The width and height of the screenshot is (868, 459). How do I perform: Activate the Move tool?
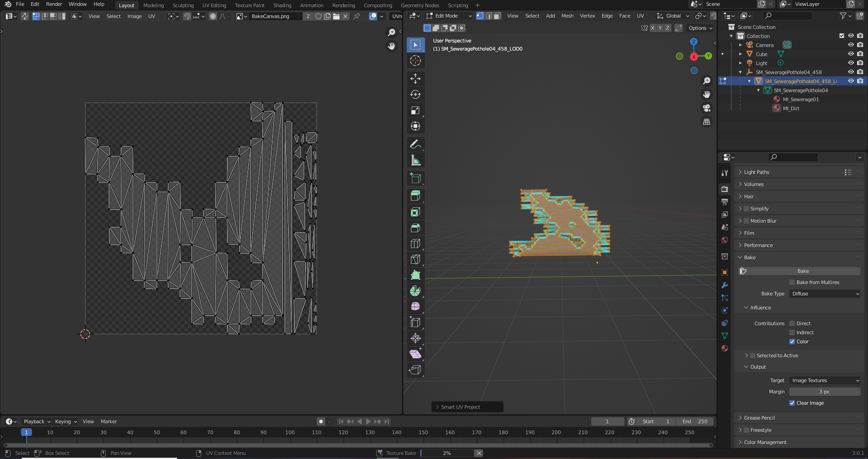click(x=415, y=79)
